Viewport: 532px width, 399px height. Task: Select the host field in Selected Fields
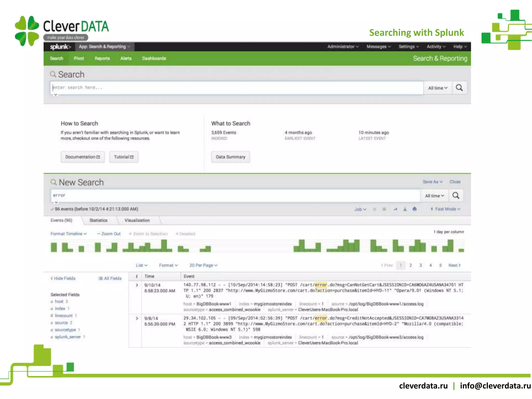[x=59, y=302]
